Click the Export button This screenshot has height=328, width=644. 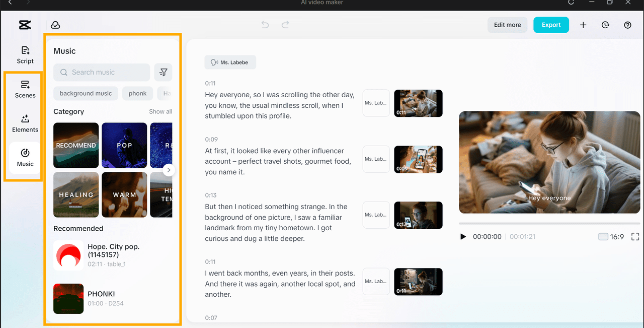coord(551,25)
